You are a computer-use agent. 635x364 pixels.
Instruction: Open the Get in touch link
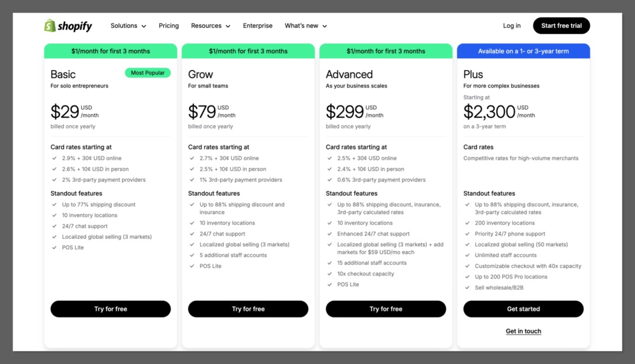[x=523, y=331]
